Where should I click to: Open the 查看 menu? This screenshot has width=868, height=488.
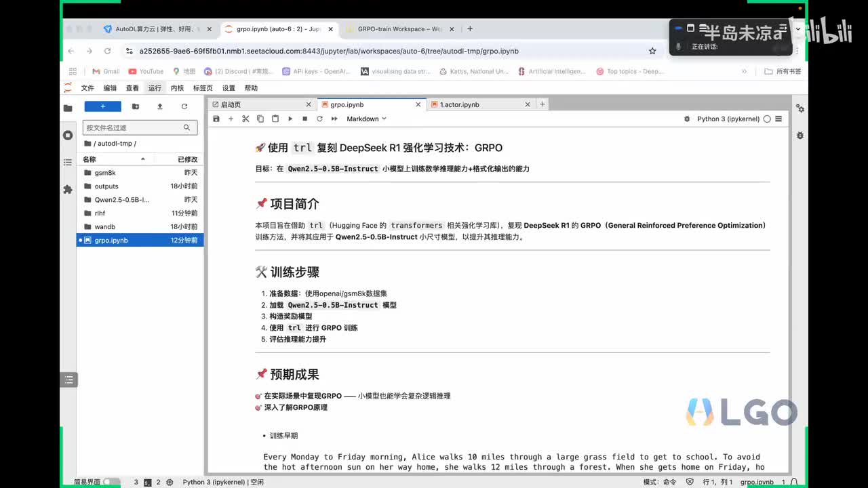(132, 88)
